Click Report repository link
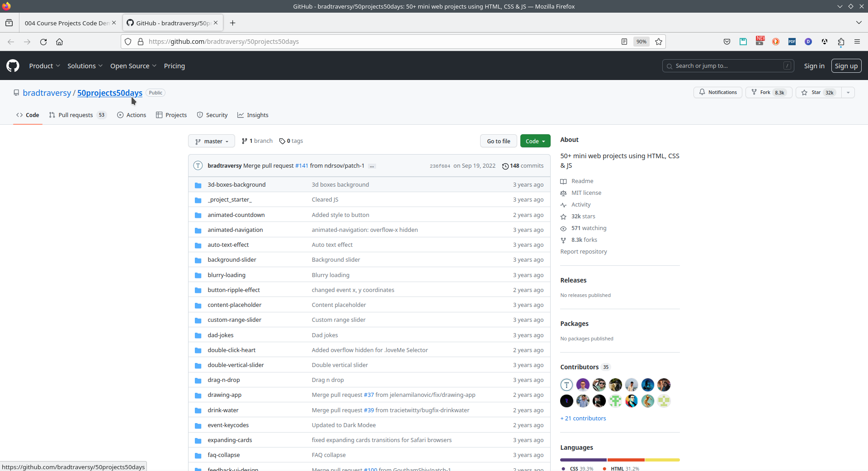Viewport: 868px width, 471px height. point(584,252)
